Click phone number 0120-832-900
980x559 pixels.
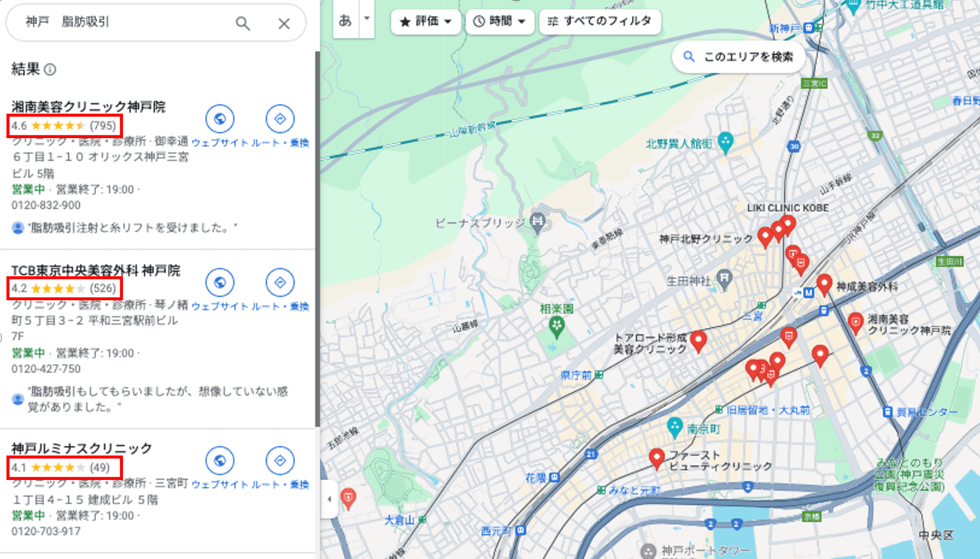point(46,205)
